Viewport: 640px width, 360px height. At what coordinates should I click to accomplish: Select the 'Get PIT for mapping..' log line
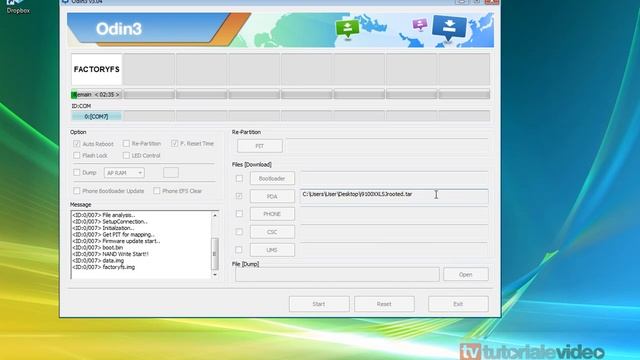coord(113,235)
